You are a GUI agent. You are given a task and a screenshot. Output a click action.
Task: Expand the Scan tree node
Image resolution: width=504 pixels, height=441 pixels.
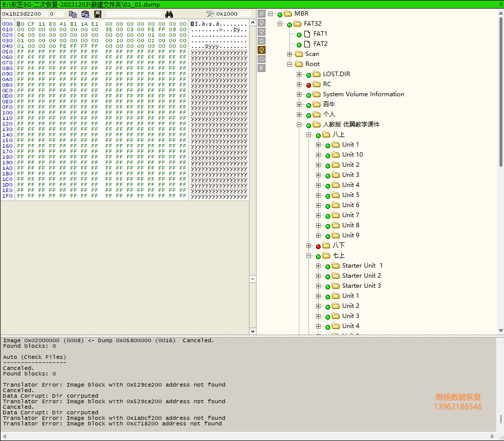pos(290,54)
